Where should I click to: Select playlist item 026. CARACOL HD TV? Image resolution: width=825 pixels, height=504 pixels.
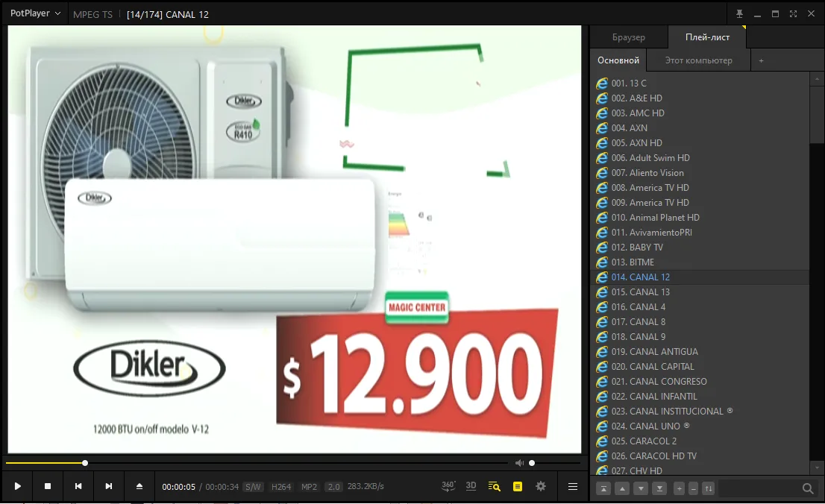(700, 456)
